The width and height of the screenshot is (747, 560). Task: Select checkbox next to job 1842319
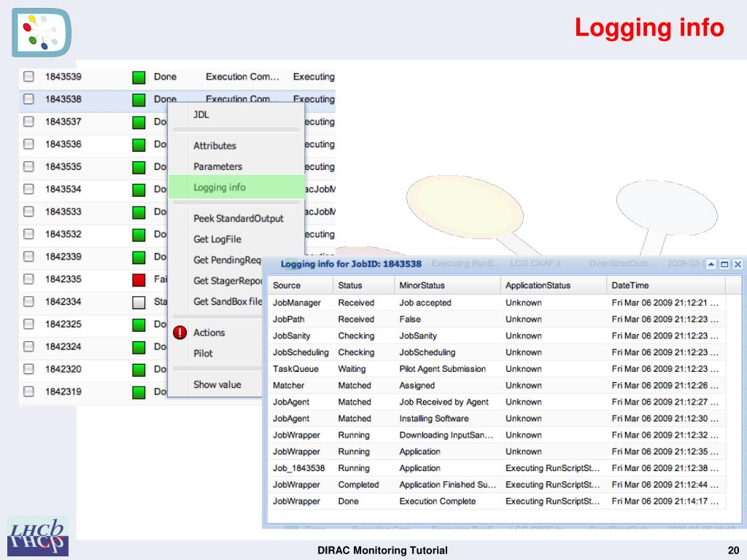pos(28,392)
